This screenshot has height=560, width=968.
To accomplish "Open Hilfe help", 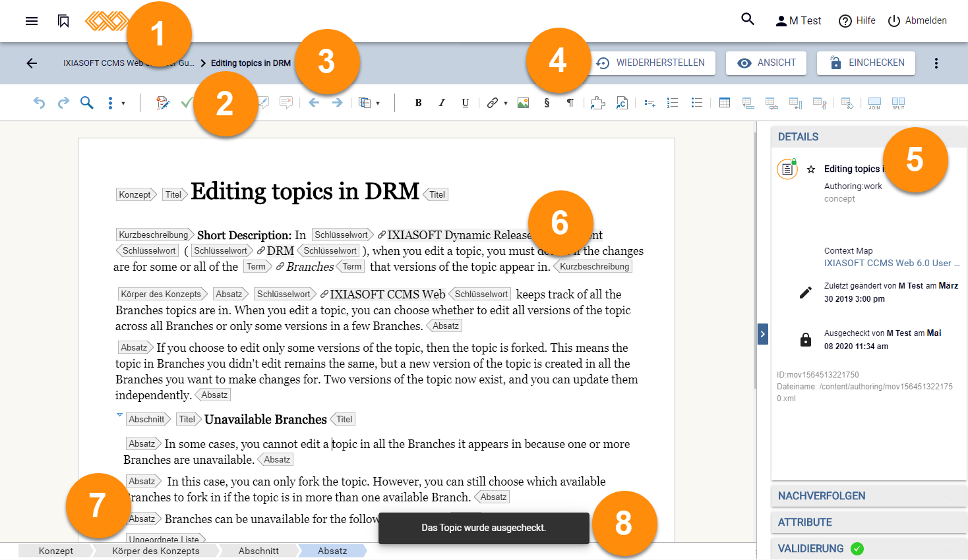I will pos(857,21).
